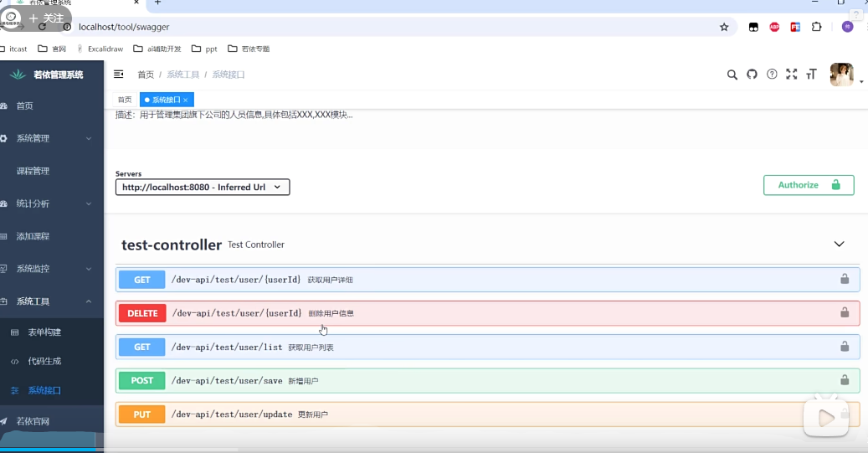Collapse the test-controller section chevron

(x=840, y=245)
